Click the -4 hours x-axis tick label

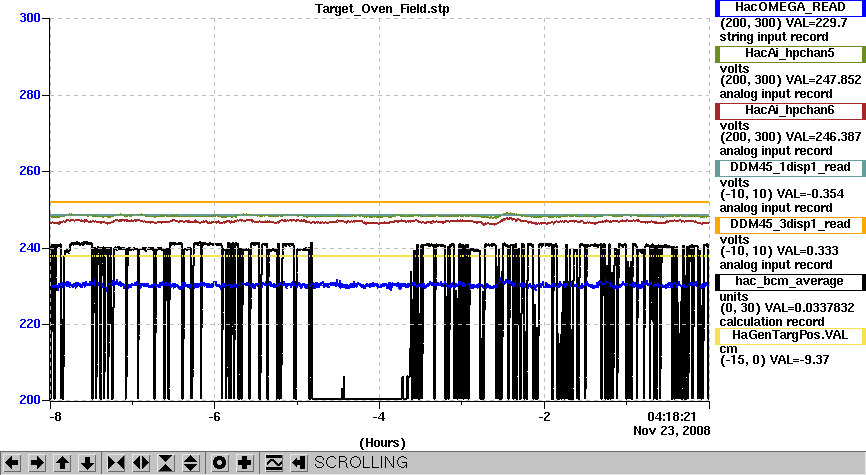[x=378, y=416]
